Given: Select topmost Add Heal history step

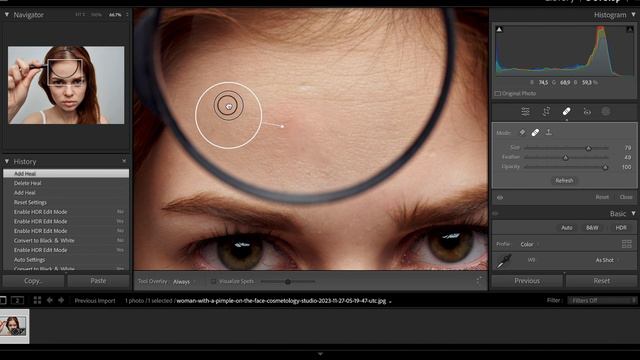Looking at the screenshot, I should tap(66, 173).
